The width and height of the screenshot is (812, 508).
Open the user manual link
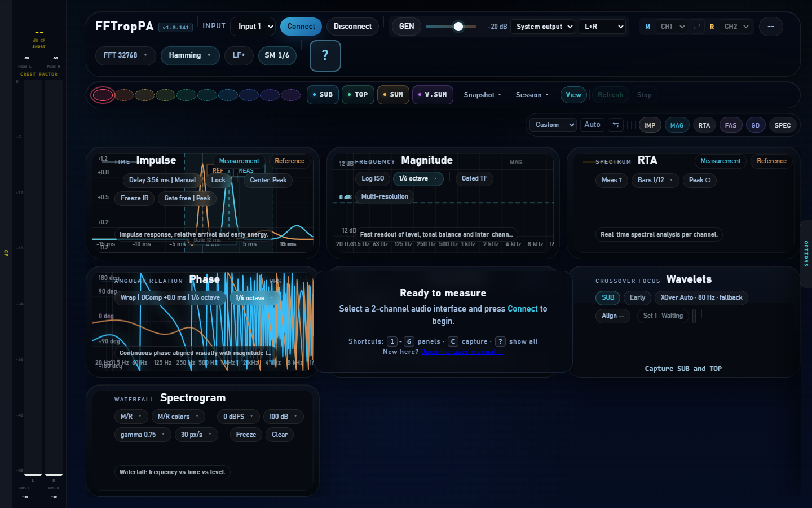click(462, 352)
